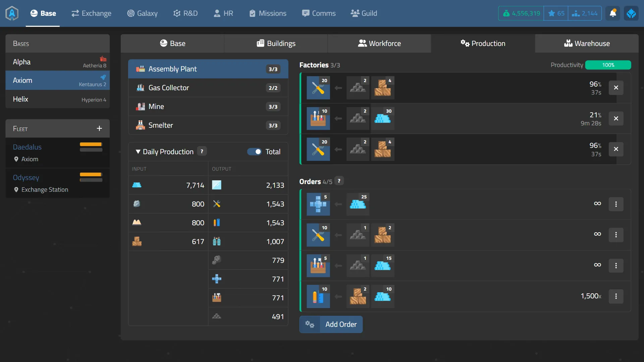Switch to the Buildings tab
The width and height of the screenshot is (644, 362).
(x=276, y=44)
